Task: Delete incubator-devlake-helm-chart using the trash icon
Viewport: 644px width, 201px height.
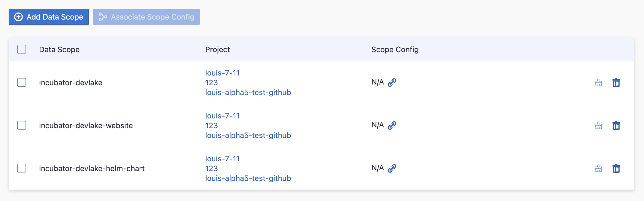Action: pyautogui.click(x=616, y=168)
